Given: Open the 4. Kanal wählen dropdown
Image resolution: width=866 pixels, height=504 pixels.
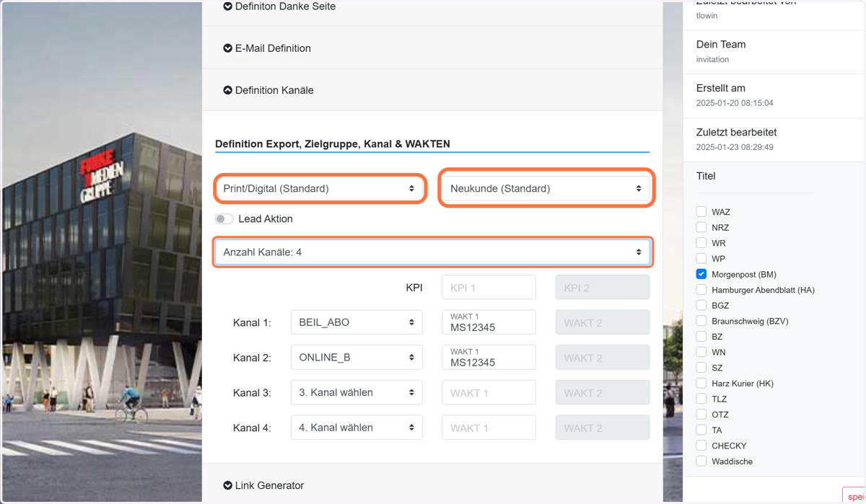Looking at the screenshot, I should pos(357,428).
